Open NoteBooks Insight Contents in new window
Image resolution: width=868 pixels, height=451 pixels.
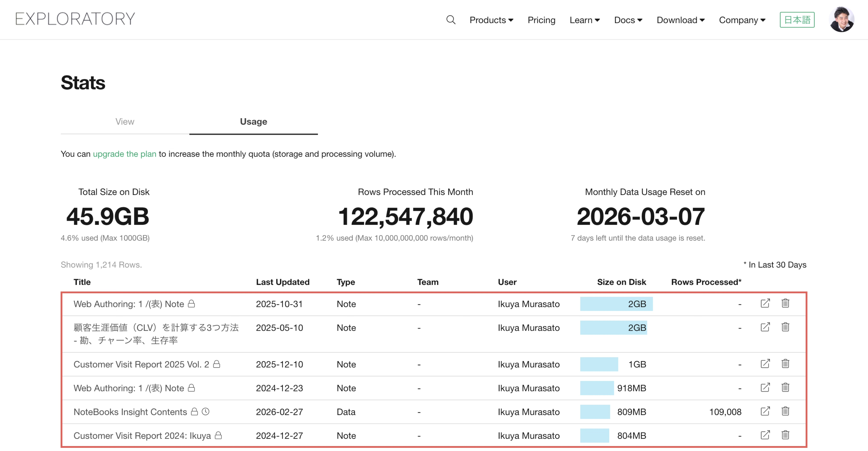coord(765,411)
